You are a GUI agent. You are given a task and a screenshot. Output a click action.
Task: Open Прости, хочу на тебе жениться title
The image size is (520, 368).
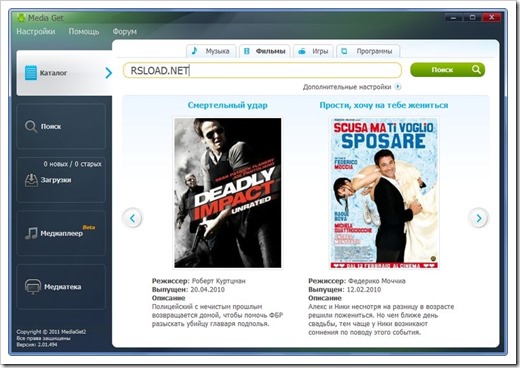pos(384,105)
